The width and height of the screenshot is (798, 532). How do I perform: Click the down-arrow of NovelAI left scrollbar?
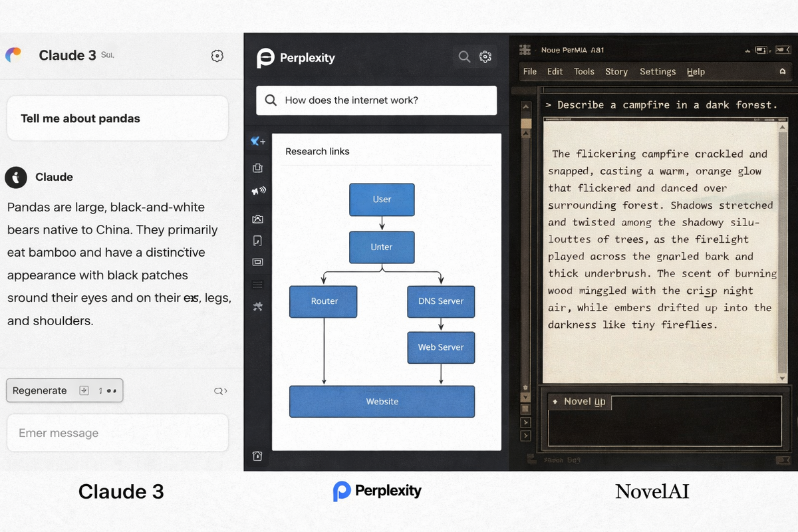[x=525, y=397]
